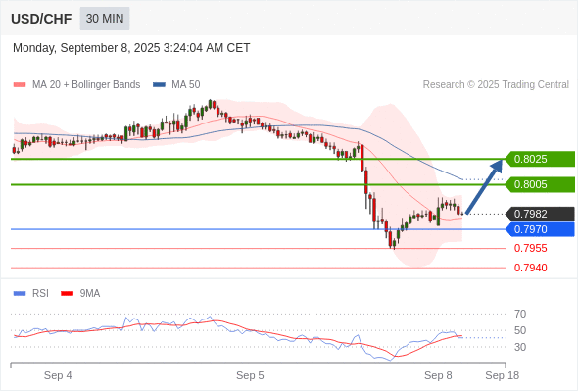The width and height of the screenshot is (578, 392).
Task: Toggle the MA 50 legend label
Action: tap(186, 85)
